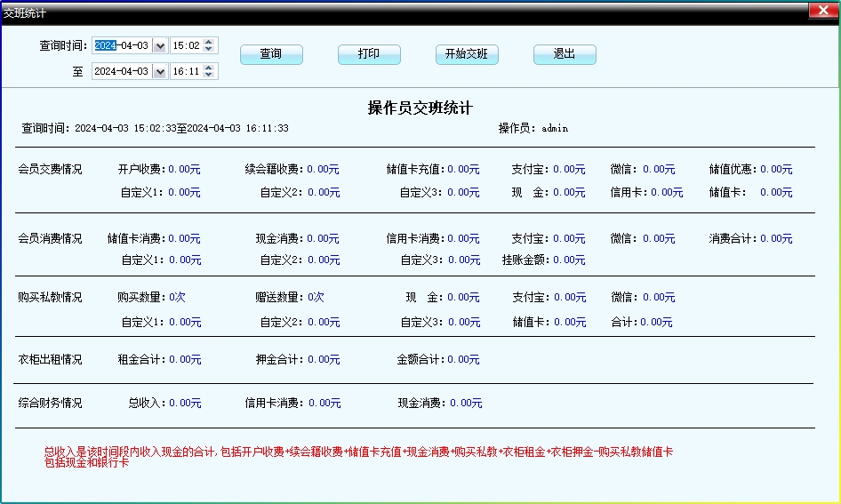Viewport: 841px width, 504px height.
Task: Increase start time using up spinner arrow
Action: [209, 42]
